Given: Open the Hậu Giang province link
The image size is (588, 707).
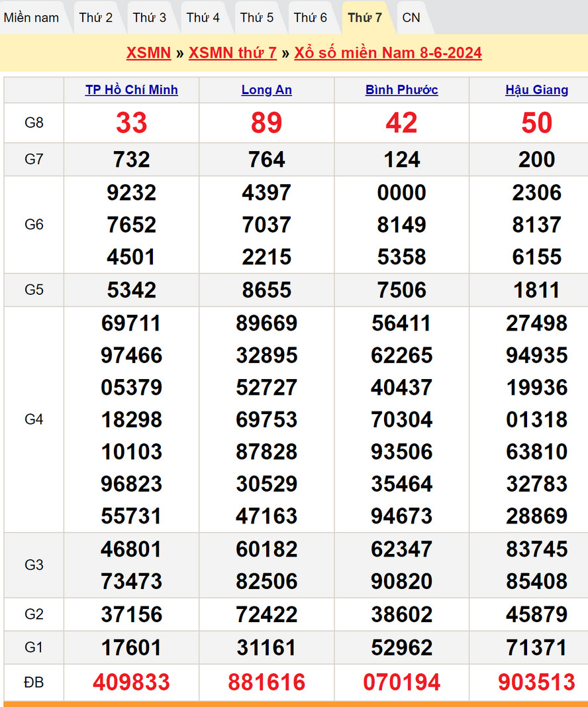Looking at the screenshot, I should [536, 90].
